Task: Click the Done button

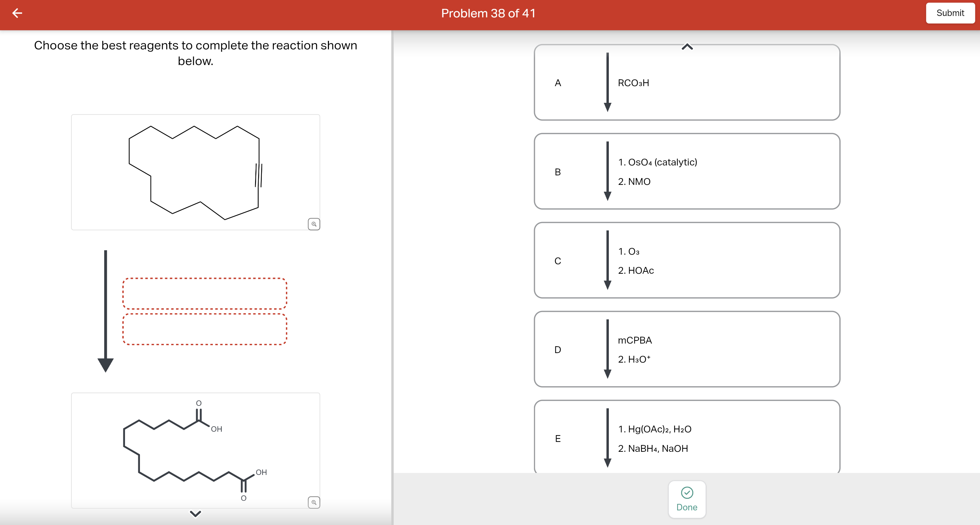Action: pos(687,499)
